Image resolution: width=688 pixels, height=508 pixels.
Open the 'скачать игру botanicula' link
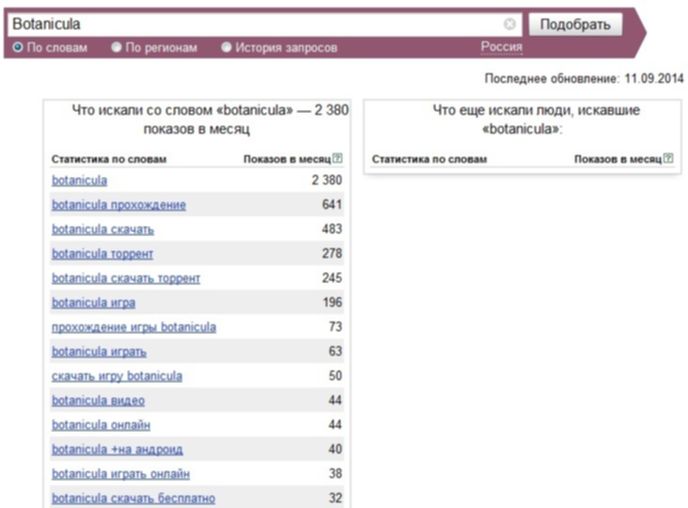coord(116,376)
